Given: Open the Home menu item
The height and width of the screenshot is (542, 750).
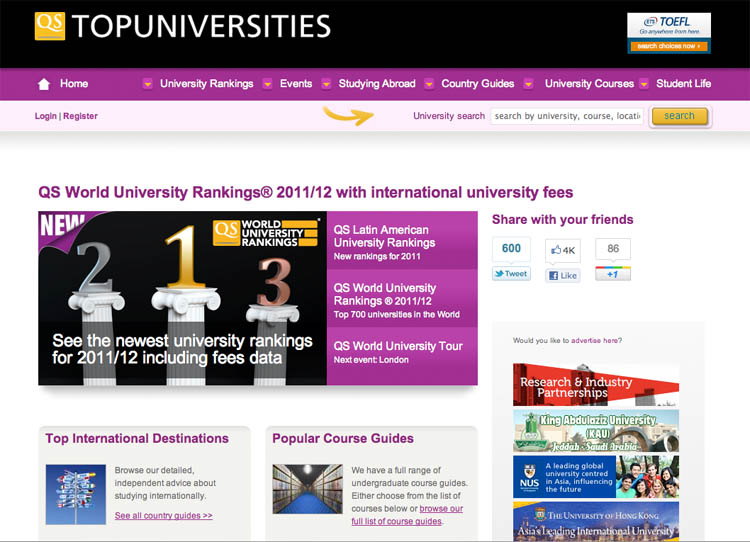Looking at the screenshot, I should [x=74, y=84].
